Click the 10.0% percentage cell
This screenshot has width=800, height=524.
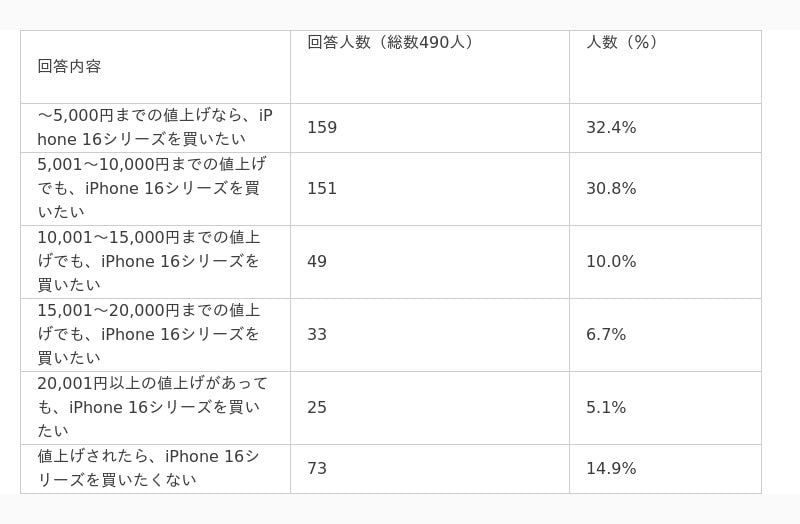pyautogui.click(x=665, y=262)
